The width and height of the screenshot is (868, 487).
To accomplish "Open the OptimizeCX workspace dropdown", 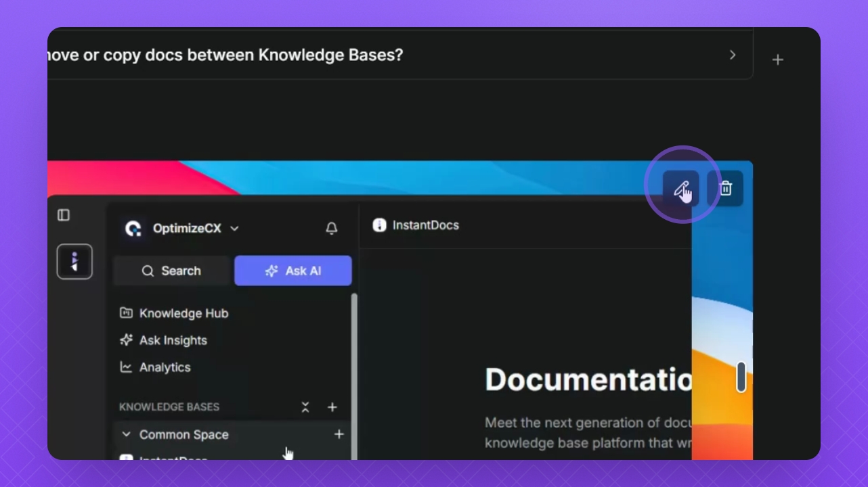I will click(183, 229).
